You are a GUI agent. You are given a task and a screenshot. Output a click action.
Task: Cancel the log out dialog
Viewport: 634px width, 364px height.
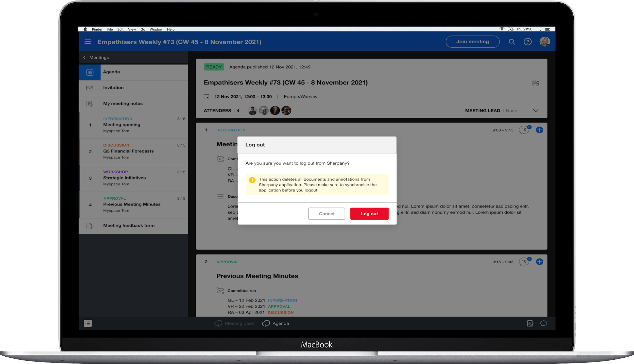[326, 214]
